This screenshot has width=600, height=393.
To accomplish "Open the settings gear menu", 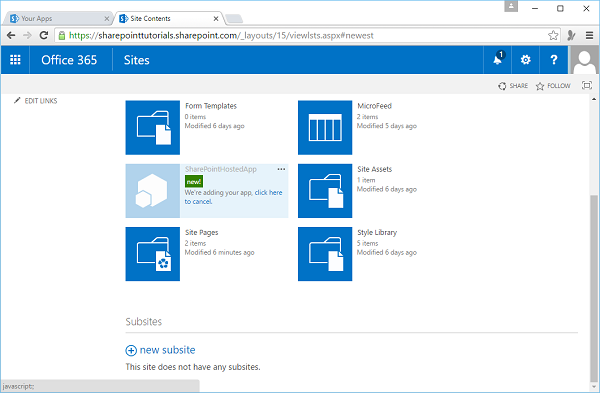I will 525,60.
